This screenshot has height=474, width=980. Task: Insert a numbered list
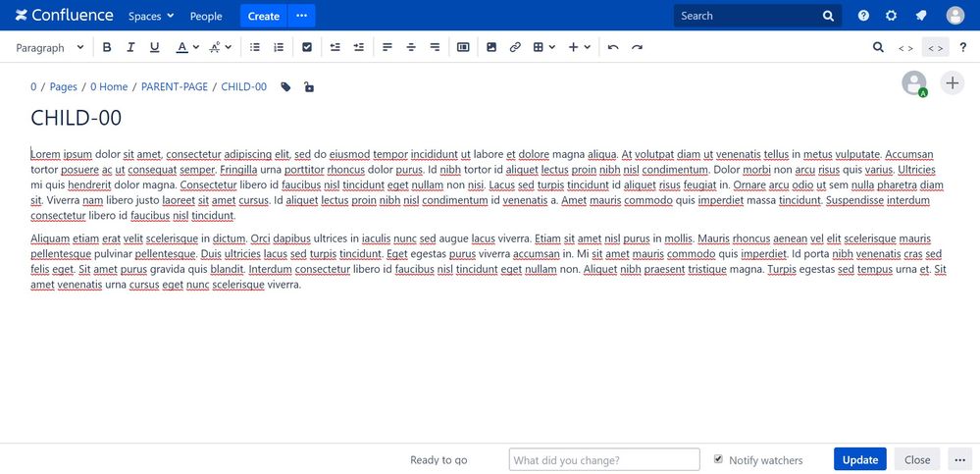click(279, 47)
